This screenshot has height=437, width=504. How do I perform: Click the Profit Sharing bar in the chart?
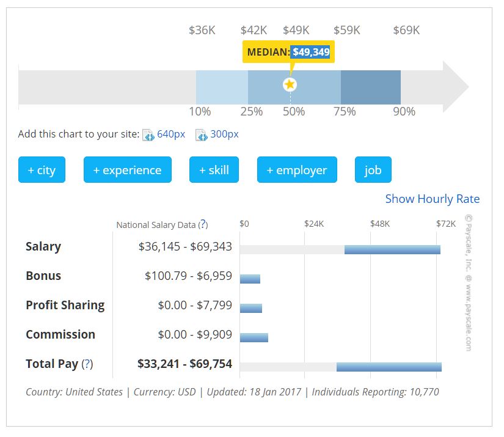(x=251, y=309)
